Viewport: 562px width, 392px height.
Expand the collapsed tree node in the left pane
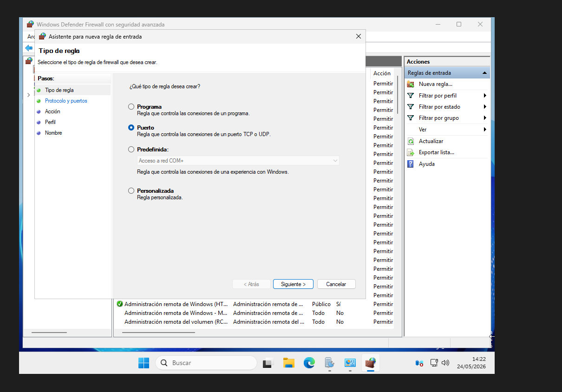28,95
